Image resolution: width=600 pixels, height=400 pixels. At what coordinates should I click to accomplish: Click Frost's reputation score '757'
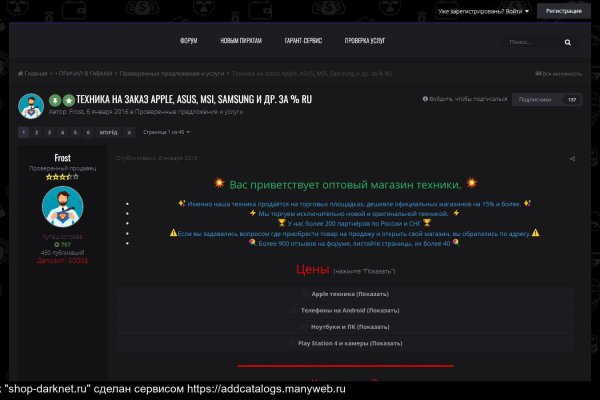62,245
